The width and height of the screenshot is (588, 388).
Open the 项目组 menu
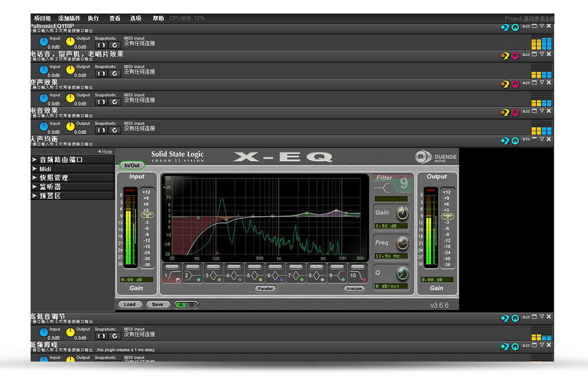pyautogui.click(x=42, y=18)
